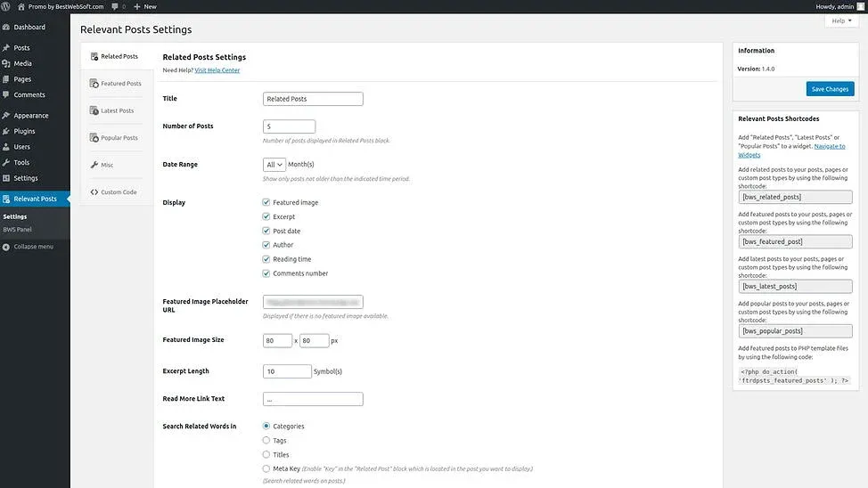Image resolution: width=868 pixels, height=488 pixels.
Task: Click the Relevant Posts menu icon
Action: pyautogui.click(x=6, y=199)
